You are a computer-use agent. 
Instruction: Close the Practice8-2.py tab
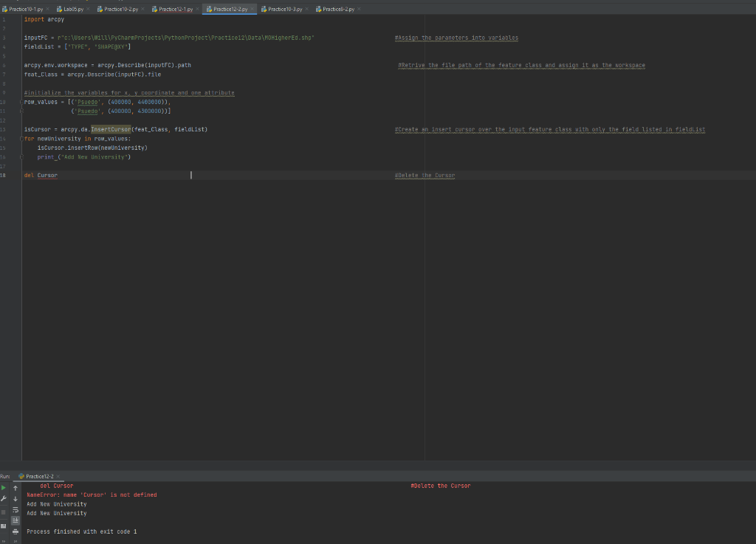[359, 9]
